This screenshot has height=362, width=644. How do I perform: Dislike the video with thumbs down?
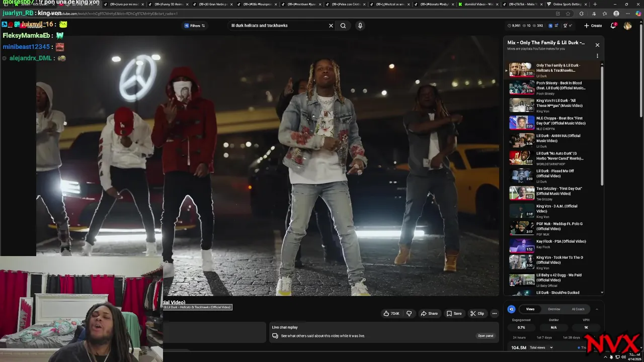coord(409,313)
